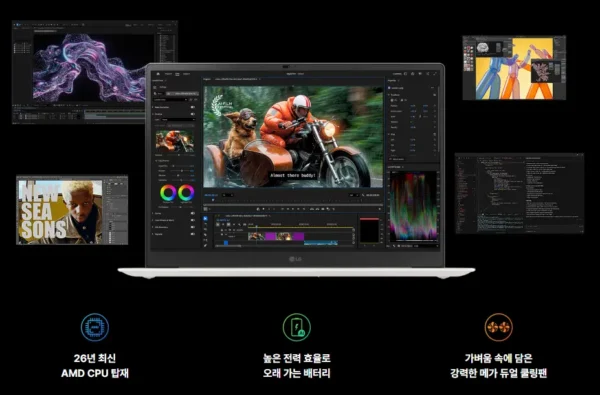Click the blue AMD CPU chip icon
The image size is (600, 395).
click(x=95, y=327)
